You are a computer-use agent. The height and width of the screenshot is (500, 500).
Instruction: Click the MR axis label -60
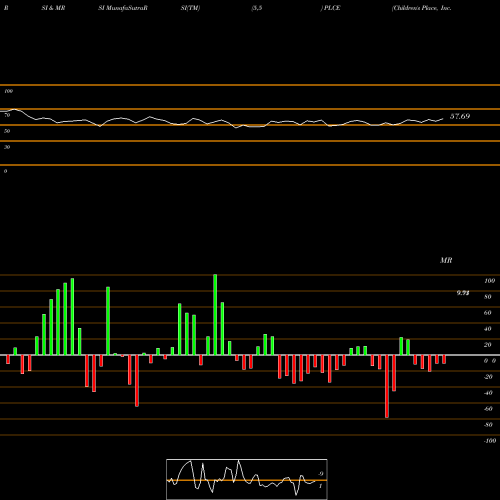(488, 409)
